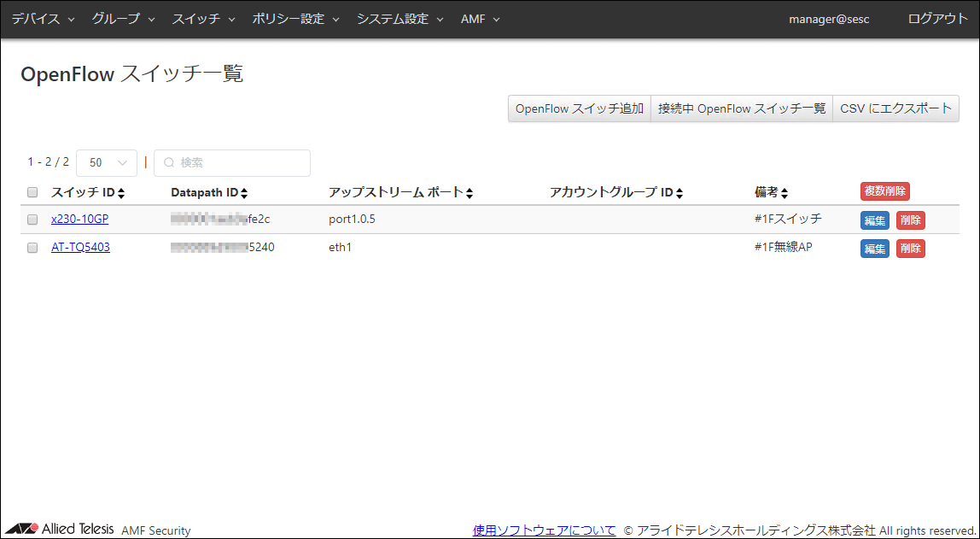
Task: Sort by アカウントグループ ID column
Action: (x=616, y=192)
